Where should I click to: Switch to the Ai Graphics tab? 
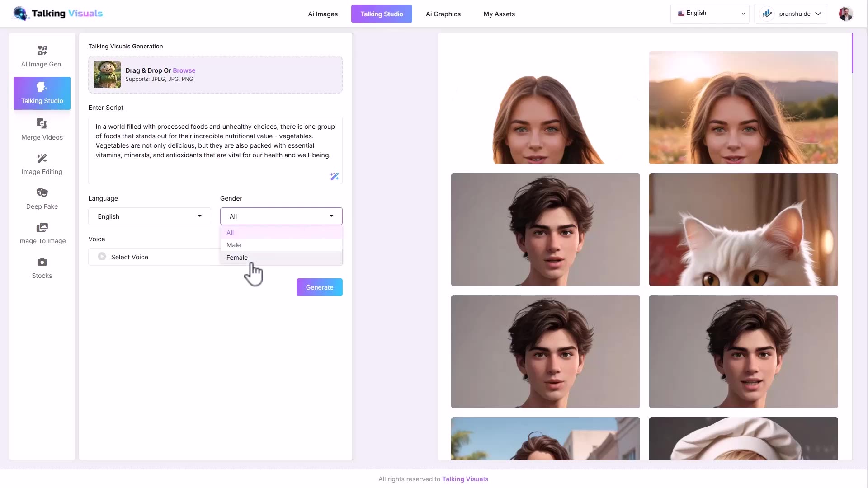(x=443, y=14)
